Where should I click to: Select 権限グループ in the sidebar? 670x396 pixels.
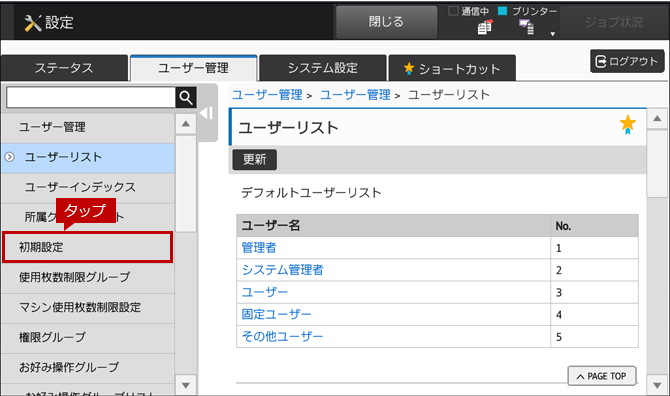[88, 337]
